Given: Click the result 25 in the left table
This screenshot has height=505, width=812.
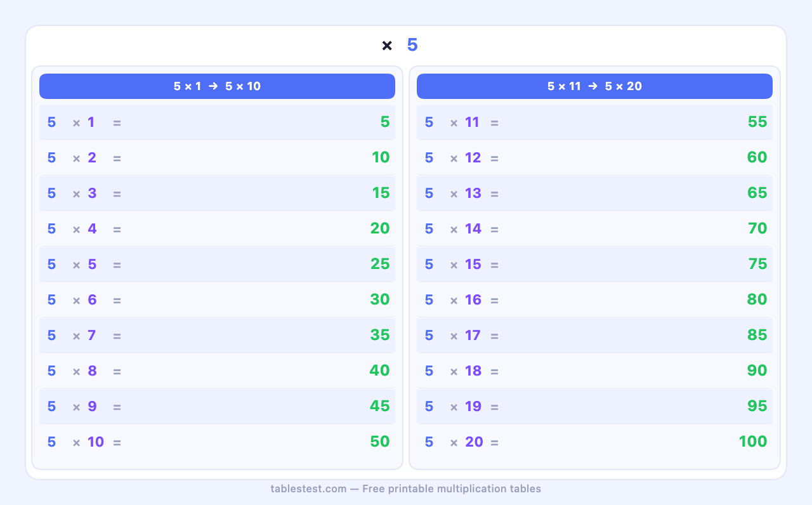Looking at the screenshot, I should click(x=380, y=264).
